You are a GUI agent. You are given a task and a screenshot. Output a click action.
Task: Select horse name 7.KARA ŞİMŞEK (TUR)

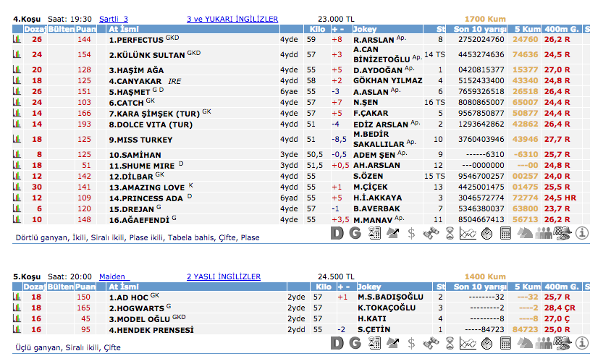click(154, 114)
